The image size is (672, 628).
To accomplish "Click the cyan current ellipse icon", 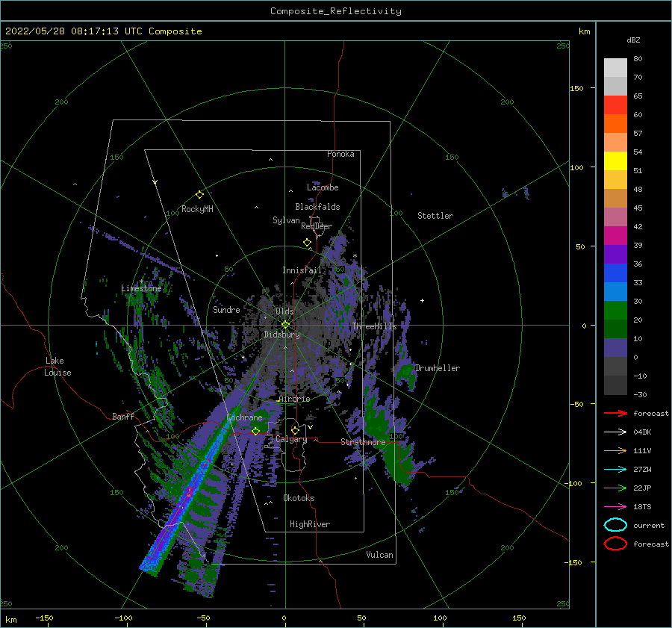I will coord(615,525).
